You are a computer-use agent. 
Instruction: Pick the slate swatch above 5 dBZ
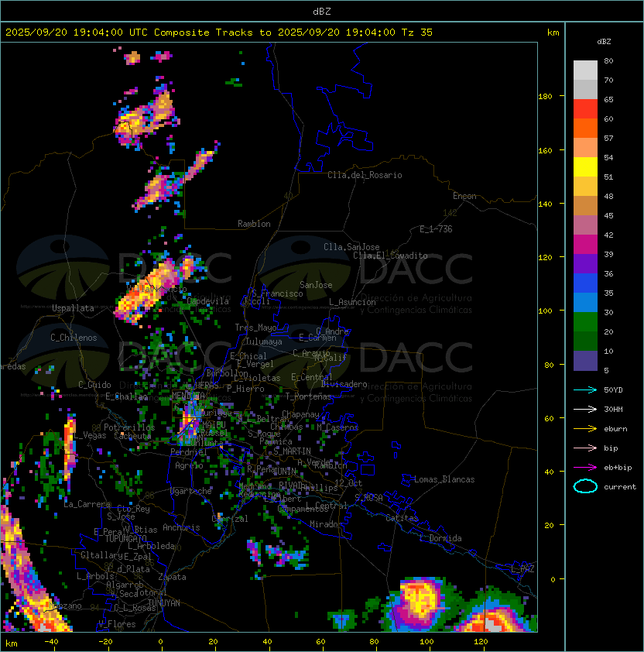point(585,361)
